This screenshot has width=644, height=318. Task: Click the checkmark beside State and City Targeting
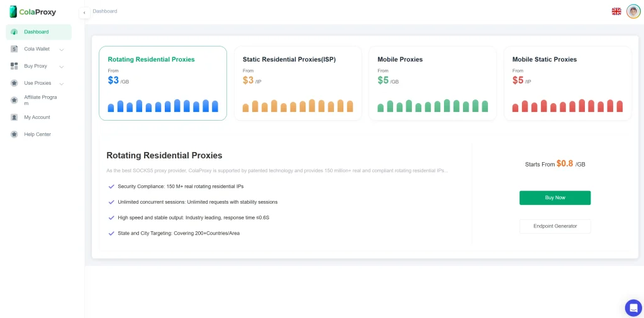[111, 233]
